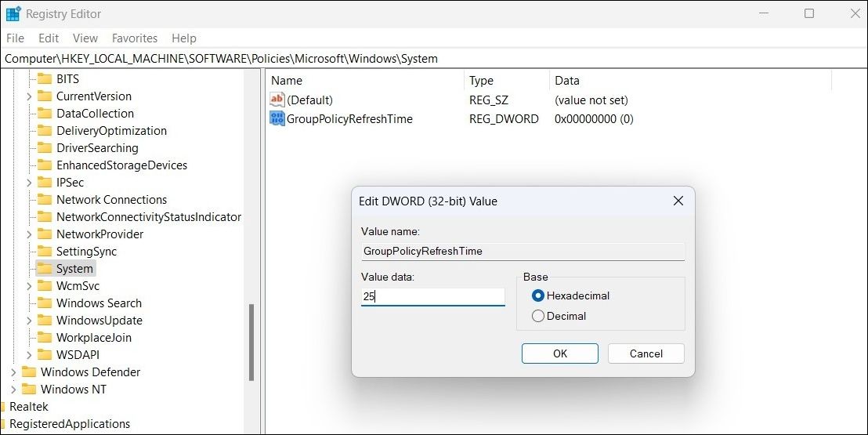
Task: Click the Registry Editor app icon
Action: (13, 13)
